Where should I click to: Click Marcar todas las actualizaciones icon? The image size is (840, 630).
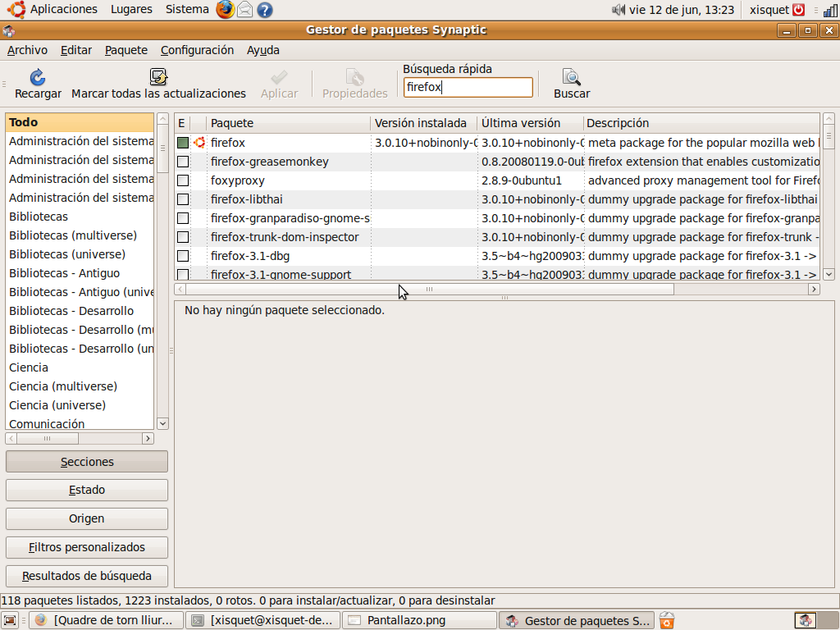(158, 77)
